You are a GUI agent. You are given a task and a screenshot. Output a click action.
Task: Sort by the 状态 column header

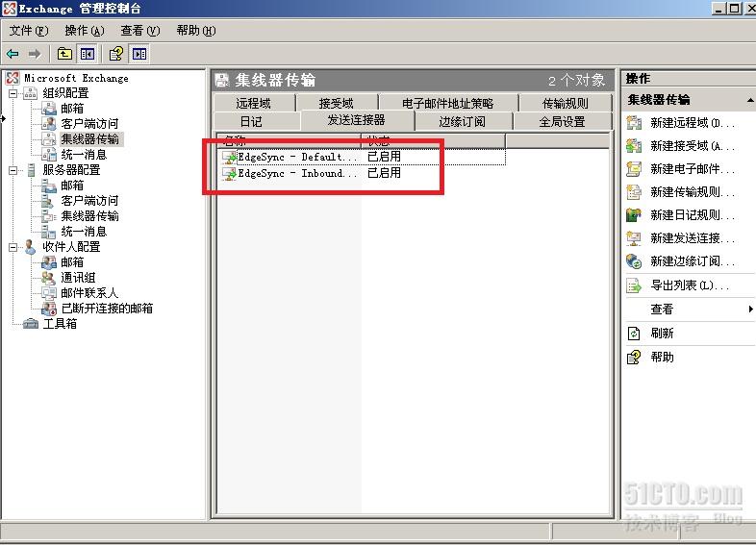434,140
